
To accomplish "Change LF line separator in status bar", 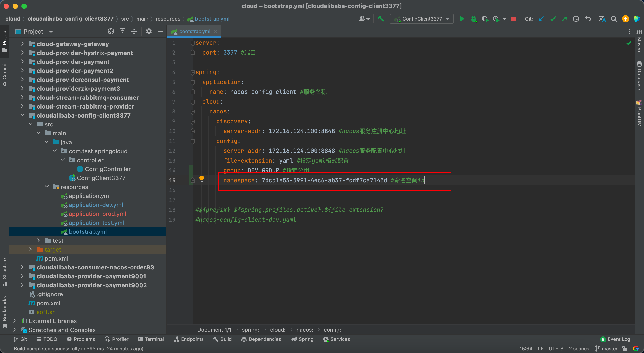I will (540, 348).
